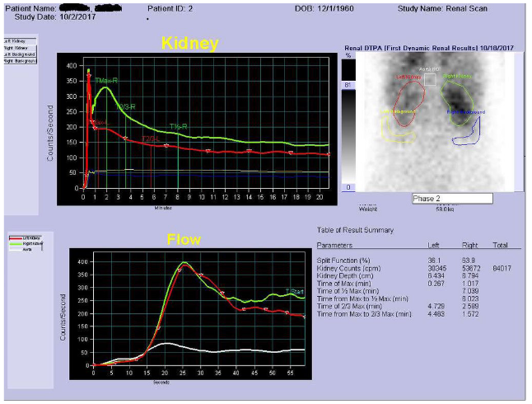Image resolution: width=532 pixels, height=404 pixels.
Task: Click the Aorta ROI box on scan
Action: pyautogui.click(x=429, y=78)
